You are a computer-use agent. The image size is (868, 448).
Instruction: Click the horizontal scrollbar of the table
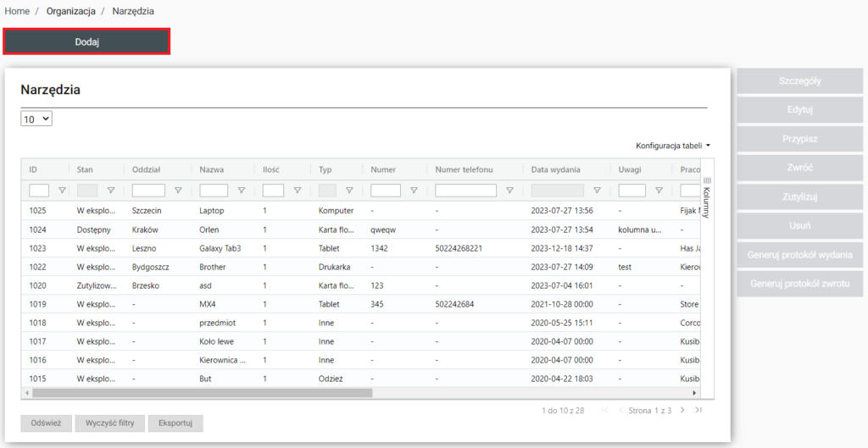point(202,393)
